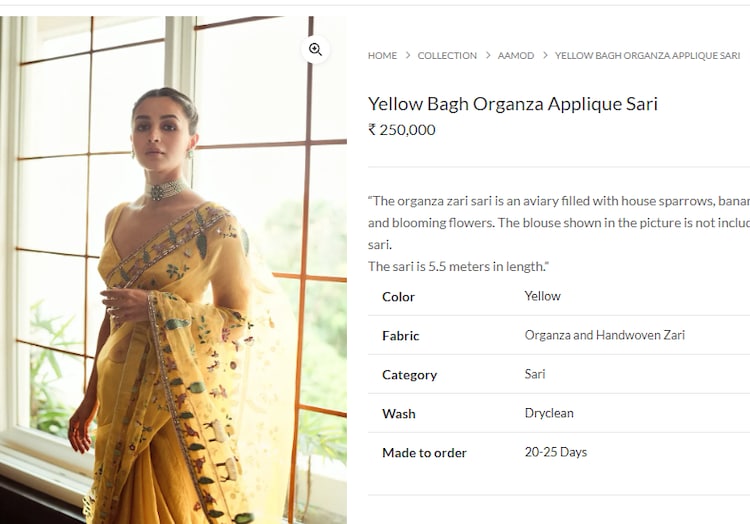Open the AAMOD breadcrumb link
750x524 pixels.
coord(516,55)
